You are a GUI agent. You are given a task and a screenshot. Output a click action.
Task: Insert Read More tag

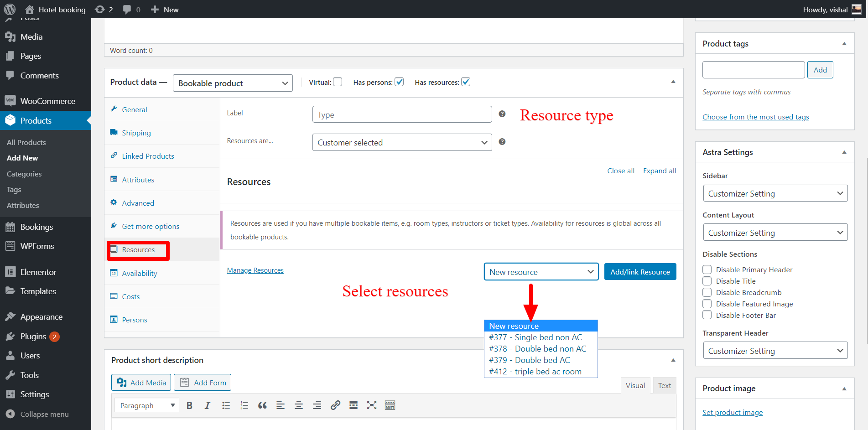tap(353, 405)
